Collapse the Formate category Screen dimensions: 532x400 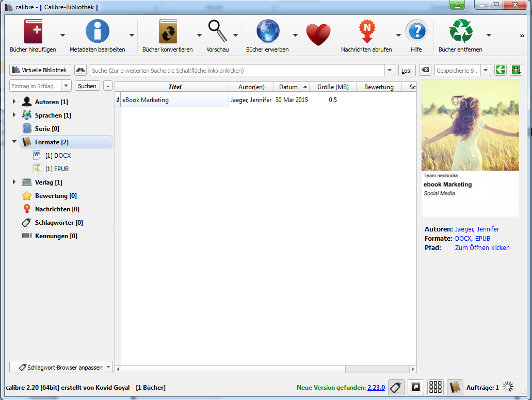pyautogui.click(x=14, y=142)
